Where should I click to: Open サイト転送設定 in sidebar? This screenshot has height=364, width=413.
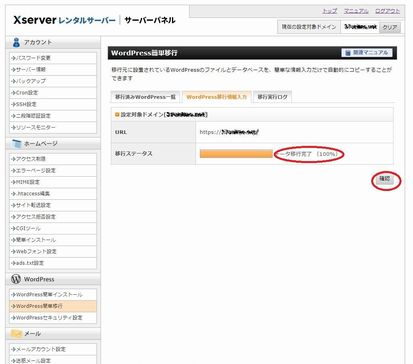click(53, 205)
